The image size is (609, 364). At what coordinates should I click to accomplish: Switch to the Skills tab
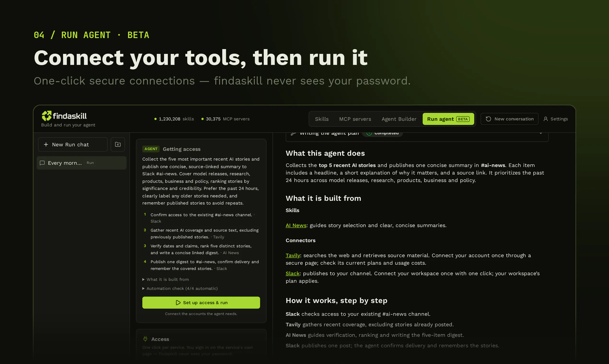(322, 119)
